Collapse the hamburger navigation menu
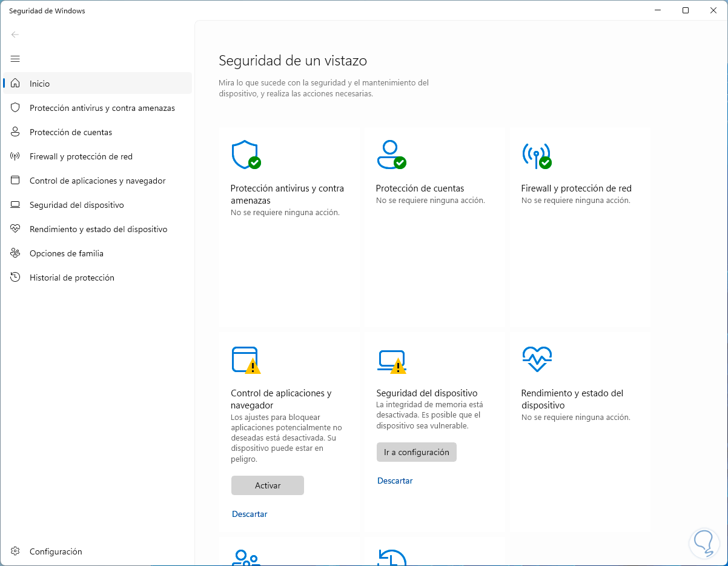 coord(15,59)
